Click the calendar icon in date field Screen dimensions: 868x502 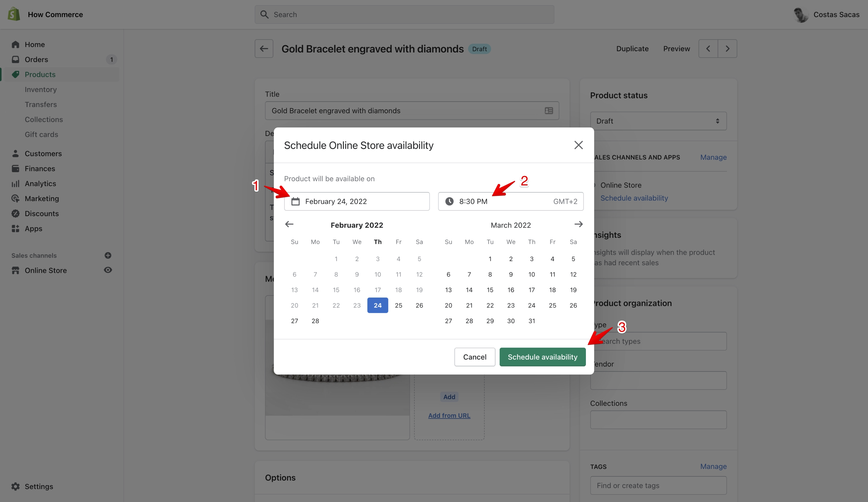pos(296,201)
